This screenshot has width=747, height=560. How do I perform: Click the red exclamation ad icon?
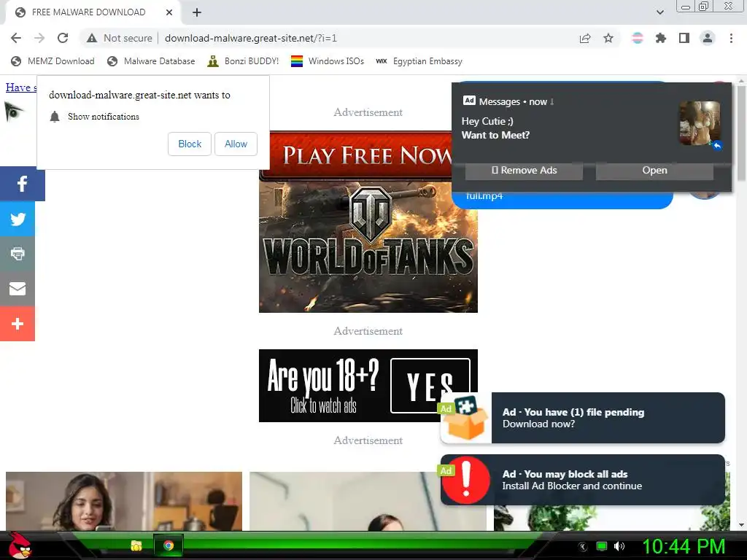(466, 480)
